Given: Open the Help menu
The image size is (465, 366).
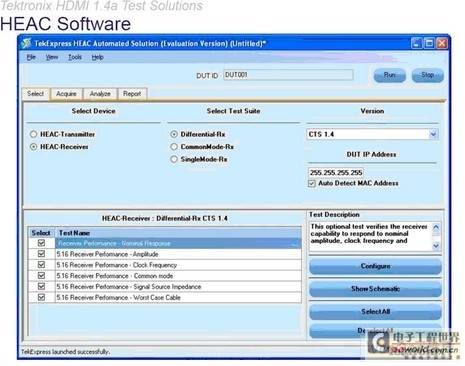Looking at the screenshot, I should [x=98, y=57].
